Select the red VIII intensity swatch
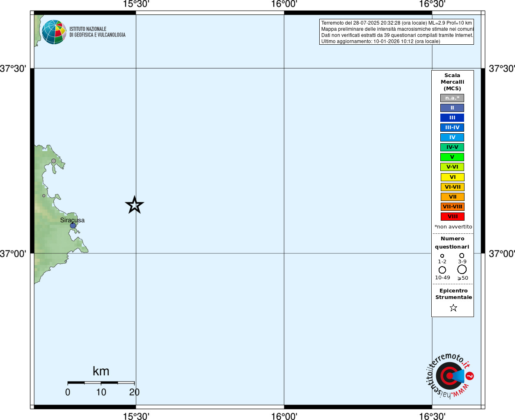This screenshot has width=515, height=420. pos(452,217)
